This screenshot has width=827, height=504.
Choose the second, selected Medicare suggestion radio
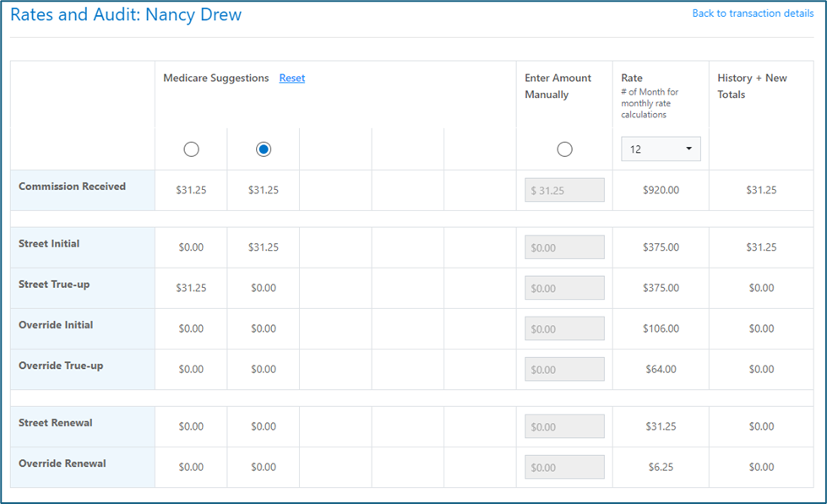(x=264, y=149)
